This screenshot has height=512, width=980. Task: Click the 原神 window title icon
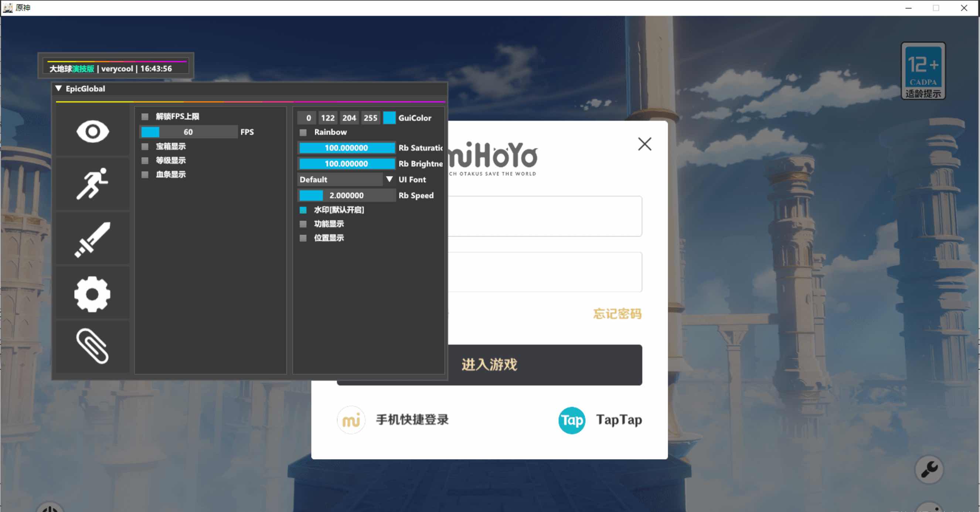click(x=8, y=8)
